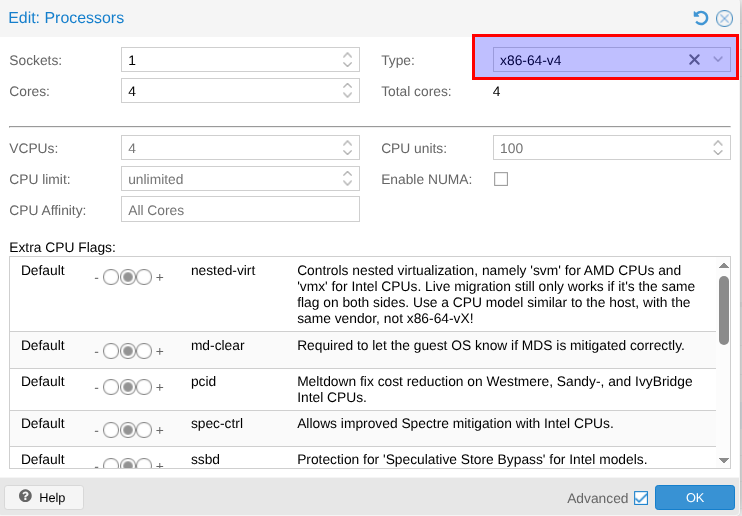This screenshot has width=742, height=516.
Task: Open the CPU Type dropdown
Action: pos(718,60)
